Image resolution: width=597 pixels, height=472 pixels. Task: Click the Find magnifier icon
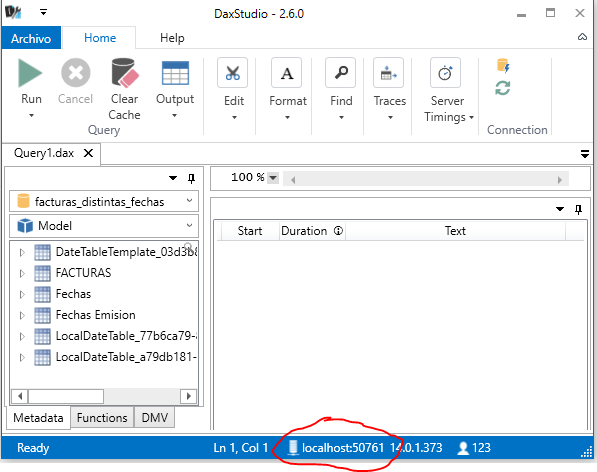(341, 73)
